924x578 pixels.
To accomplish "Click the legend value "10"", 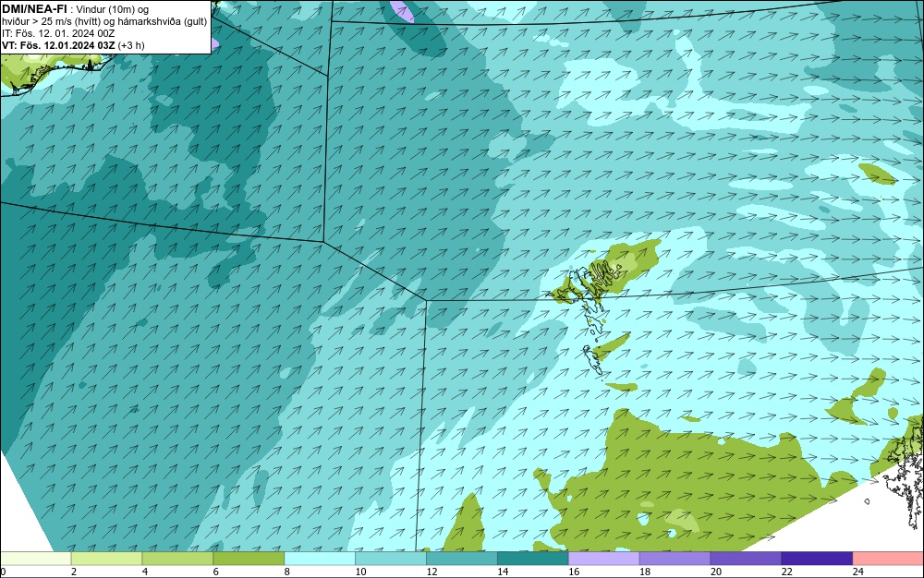I will pyautogui.click(x=360, y=572).
